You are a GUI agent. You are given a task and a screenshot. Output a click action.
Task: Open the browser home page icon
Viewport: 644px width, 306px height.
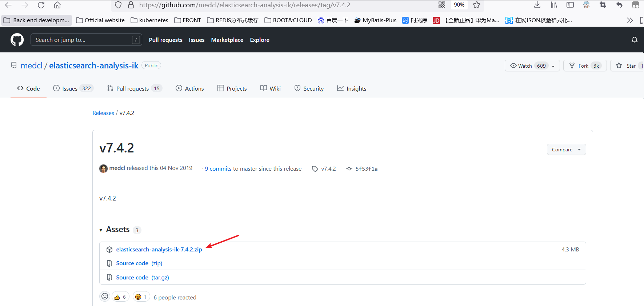pos(57,5)
